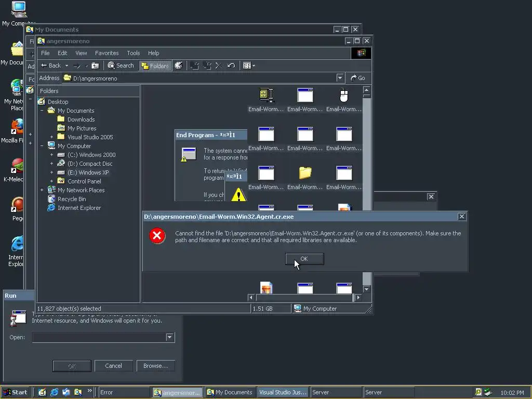Click Cancel in the Run dialog

point(113,366)
